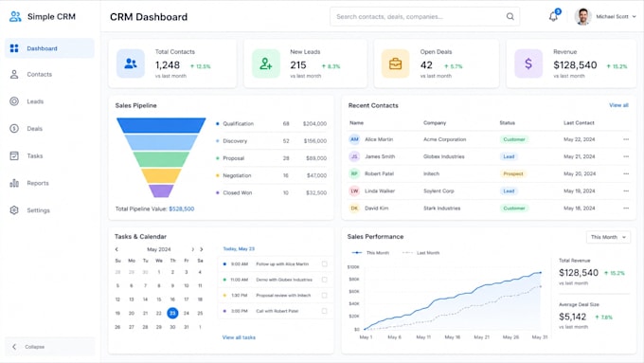
Task: Click Alice Martin's AM avatar
Action: (354, 139)
